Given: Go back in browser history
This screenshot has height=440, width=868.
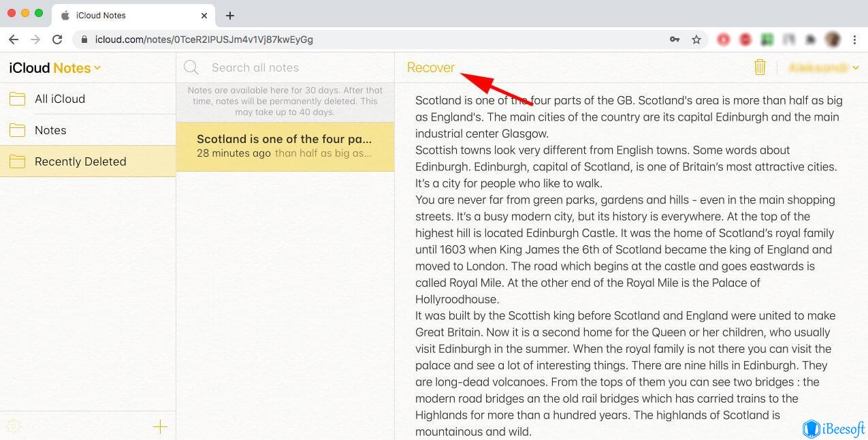Looking at the screenshot, I should point(14,40).
